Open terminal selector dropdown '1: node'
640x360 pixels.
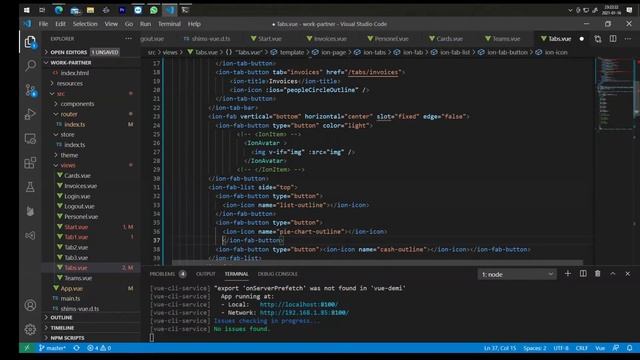(x=517, y=274)
